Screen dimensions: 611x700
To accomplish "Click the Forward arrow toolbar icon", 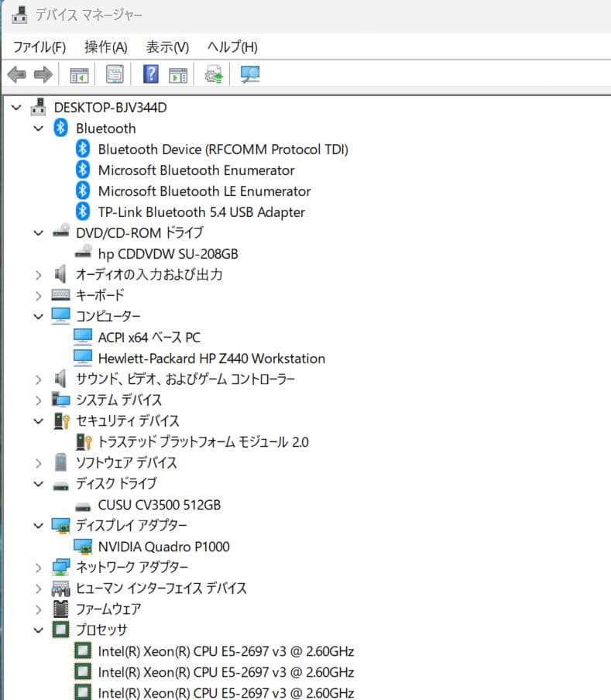I will [43, 74].
